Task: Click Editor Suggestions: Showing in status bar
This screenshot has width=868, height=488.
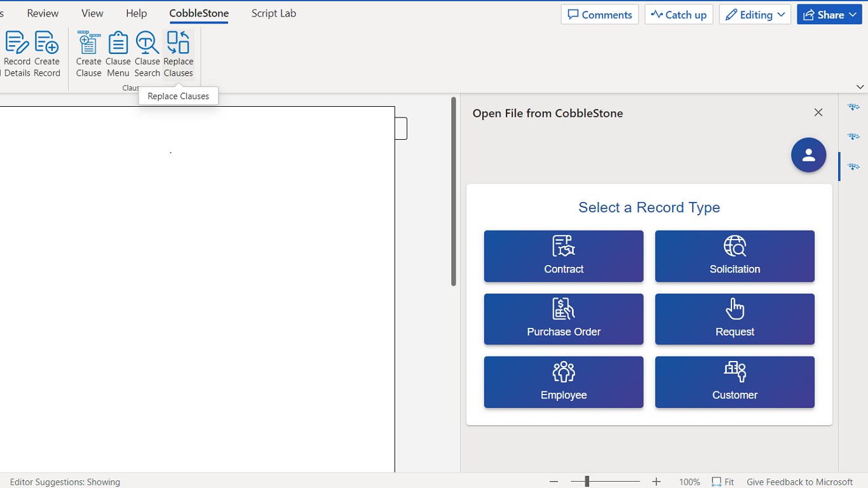Action: (x=65, y=482)
